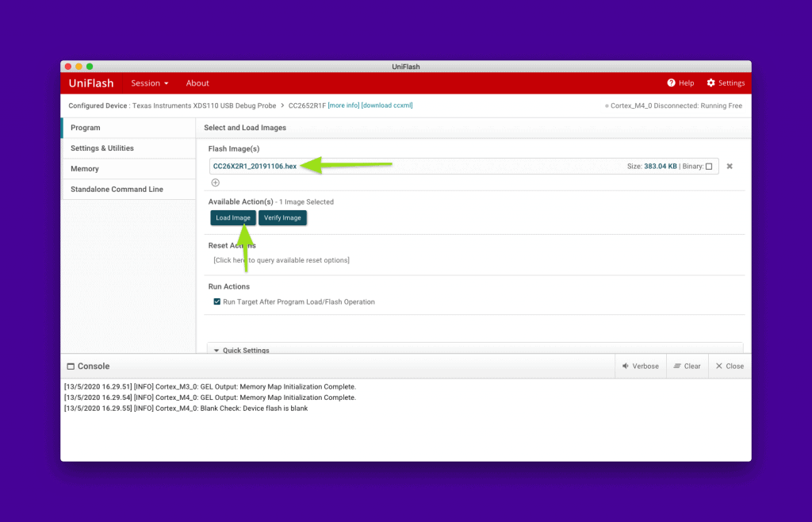
Task: Select the Blank Check console log line
Action: (x=186, y=408)
